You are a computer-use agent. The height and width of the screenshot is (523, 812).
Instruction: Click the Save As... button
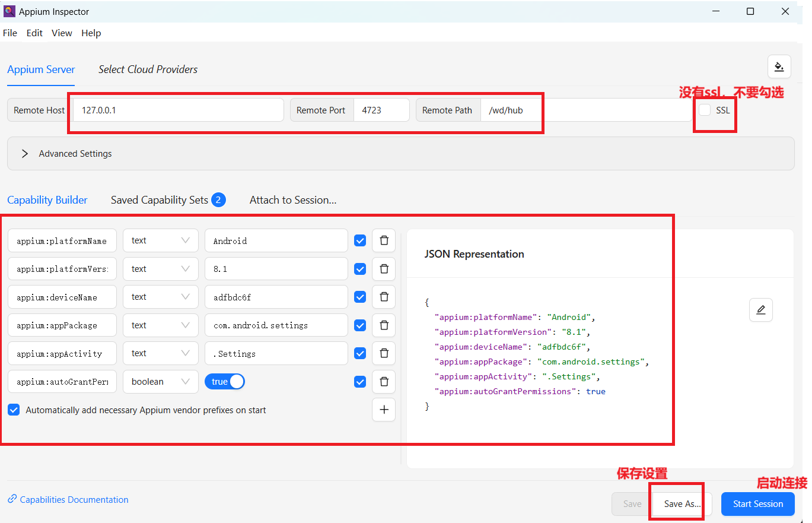[682, 504]
